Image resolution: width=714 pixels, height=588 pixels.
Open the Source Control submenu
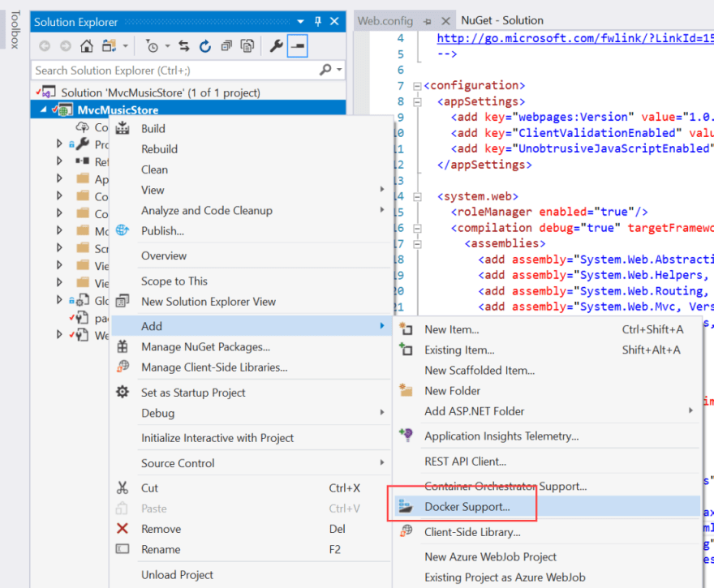pos(252,463)
